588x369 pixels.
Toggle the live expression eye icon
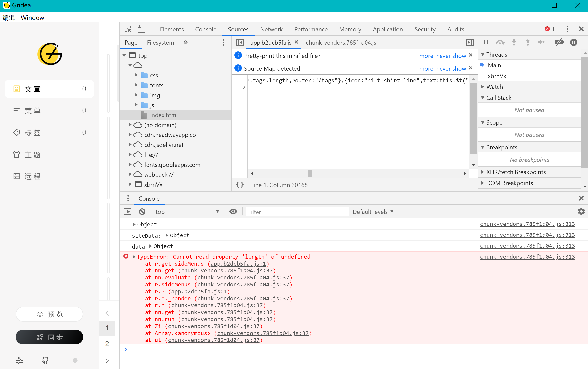[233, 211]
